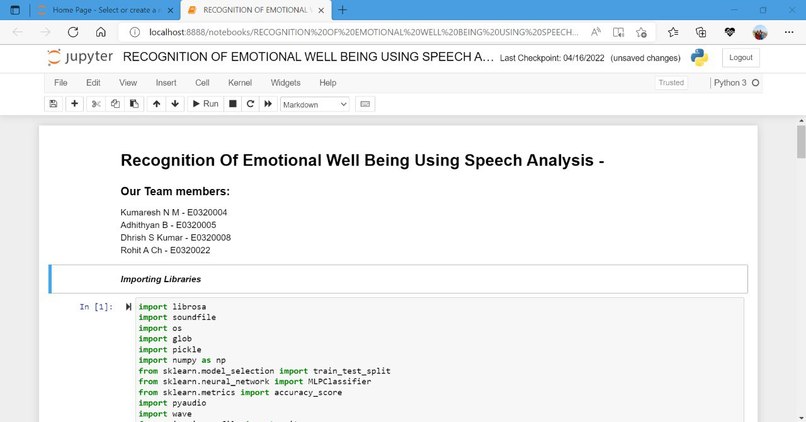Open the Collections icon
This screenshot has height=422, width=806.
pos(701,32)
